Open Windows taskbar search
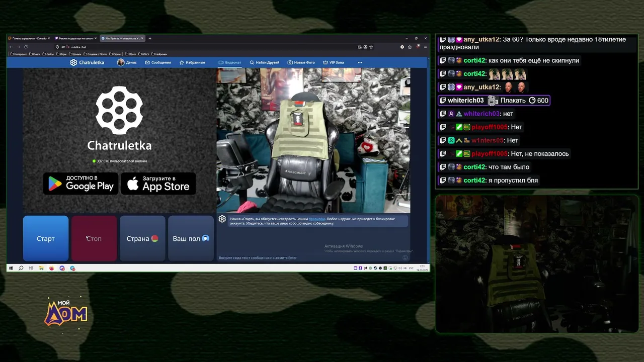 click(21, 268)
